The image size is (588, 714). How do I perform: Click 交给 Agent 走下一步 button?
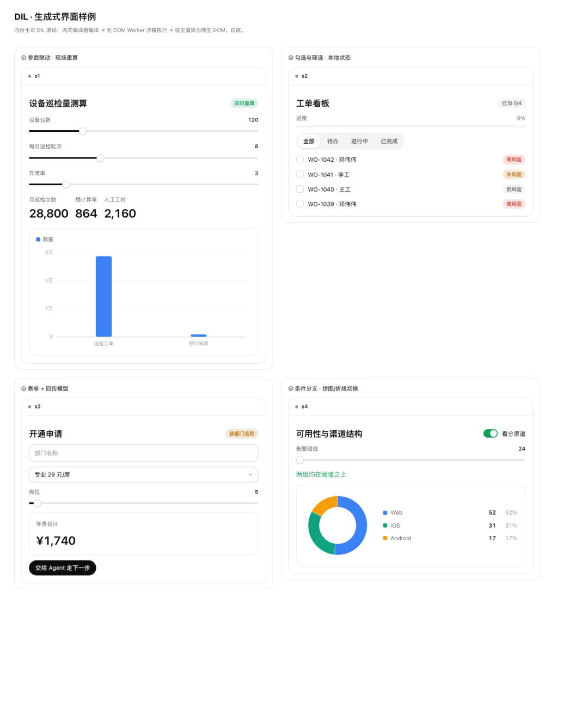(x=63, y=567)
